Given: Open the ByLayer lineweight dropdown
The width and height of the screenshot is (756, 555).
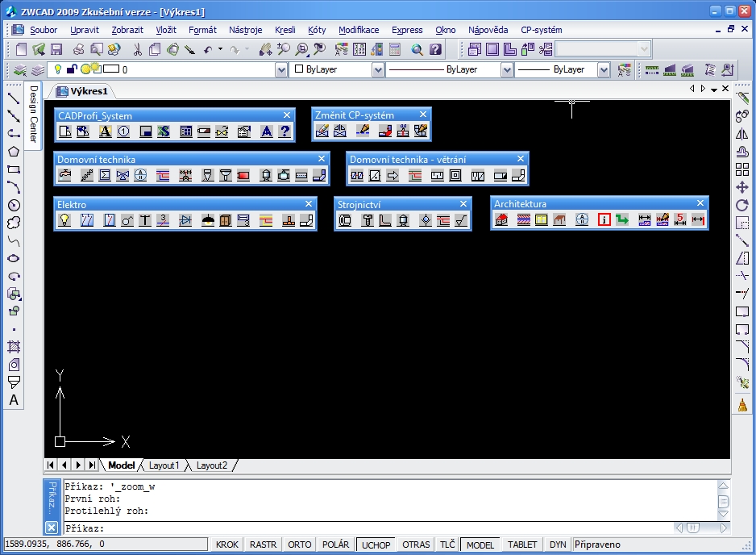Looking at the screenshot, I should pos(604,70).
